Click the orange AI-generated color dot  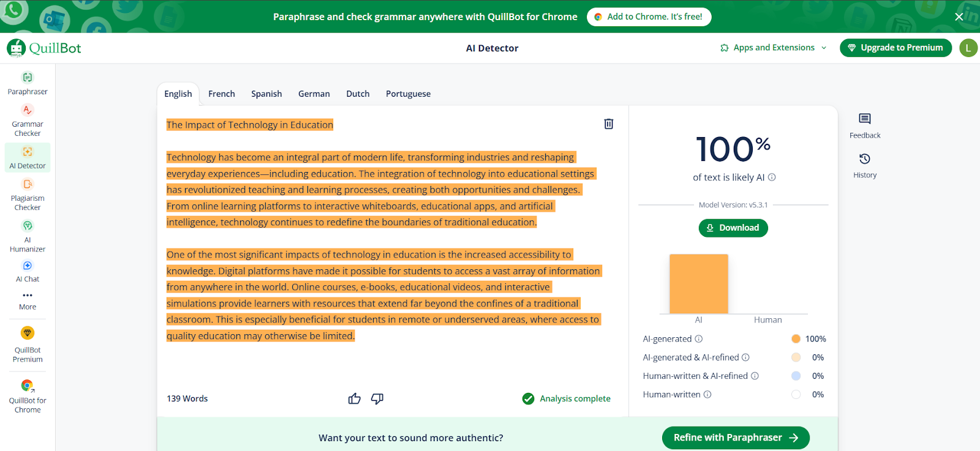click(796, 339)
